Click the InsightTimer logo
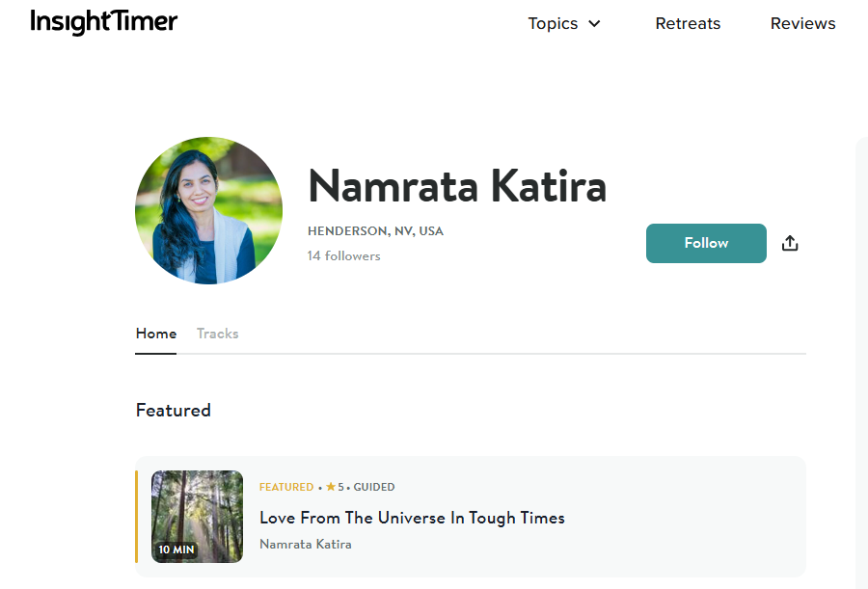This screenshot has width=868, height=589. tap(104, 22)
